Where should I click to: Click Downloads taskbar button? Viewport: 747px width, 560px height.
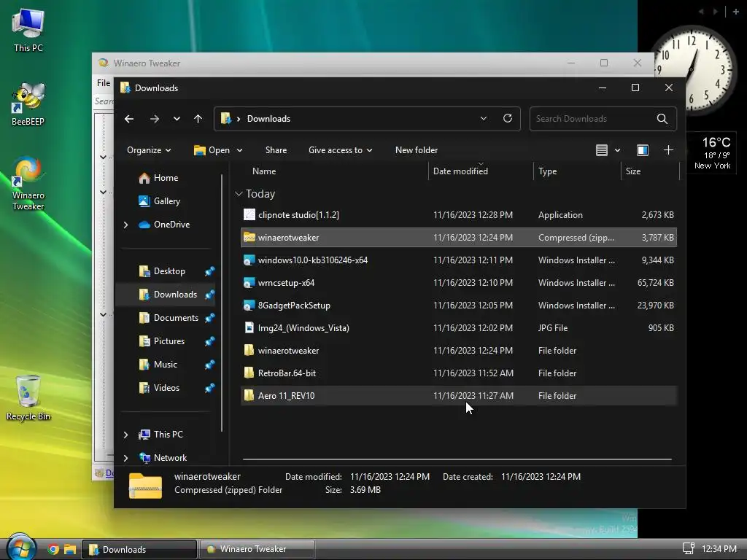coord(139,549)
